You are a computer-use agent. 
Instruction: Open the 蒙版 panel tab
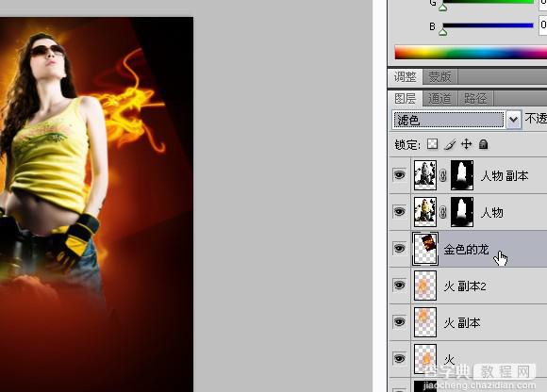[x=439, y=76]
